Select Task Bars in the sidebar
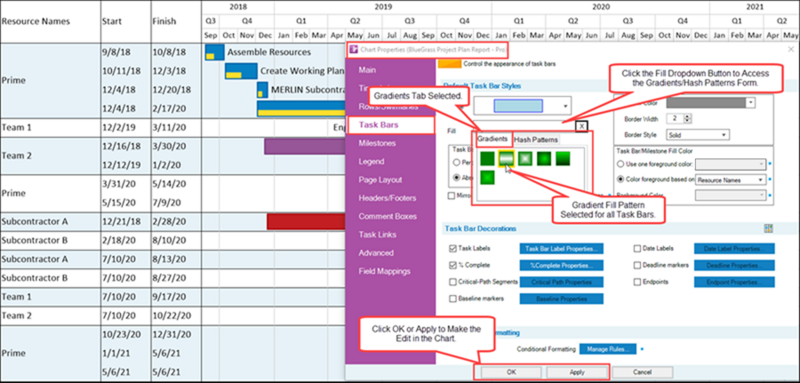Image resolution: width=800 pixels, height=383 pixels. coord(390,125)
